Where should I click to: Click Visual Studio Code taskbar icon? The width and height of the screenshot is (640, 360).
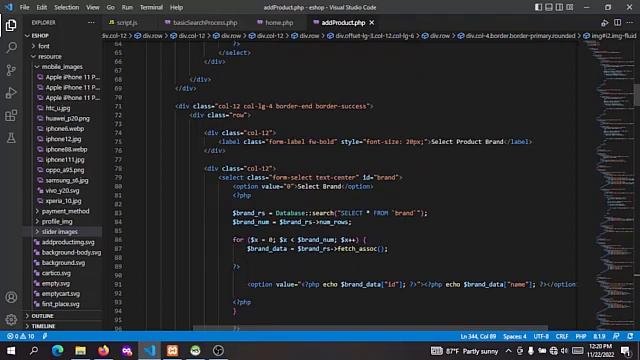pyautogui.click(x=149, y=351)
